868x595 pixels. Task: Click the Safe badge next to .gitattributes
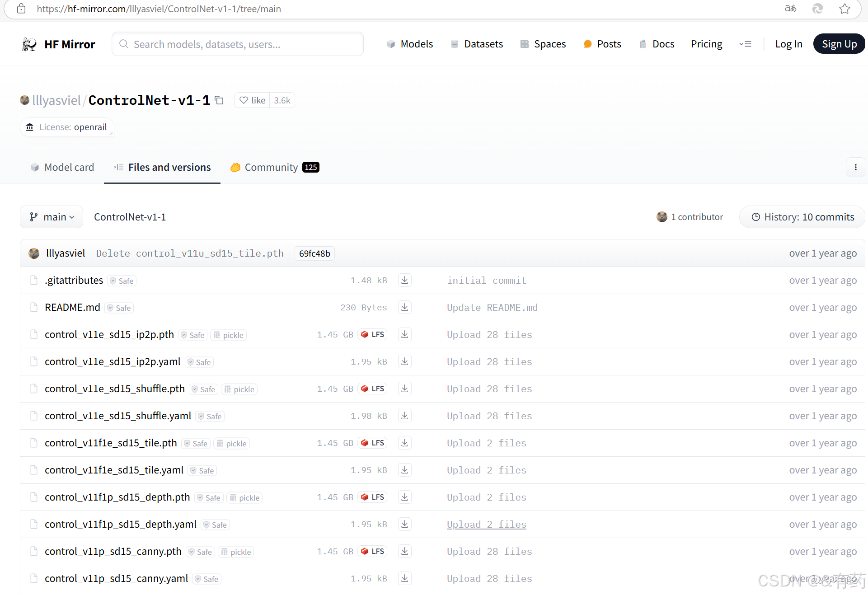[x=122, y=281]
